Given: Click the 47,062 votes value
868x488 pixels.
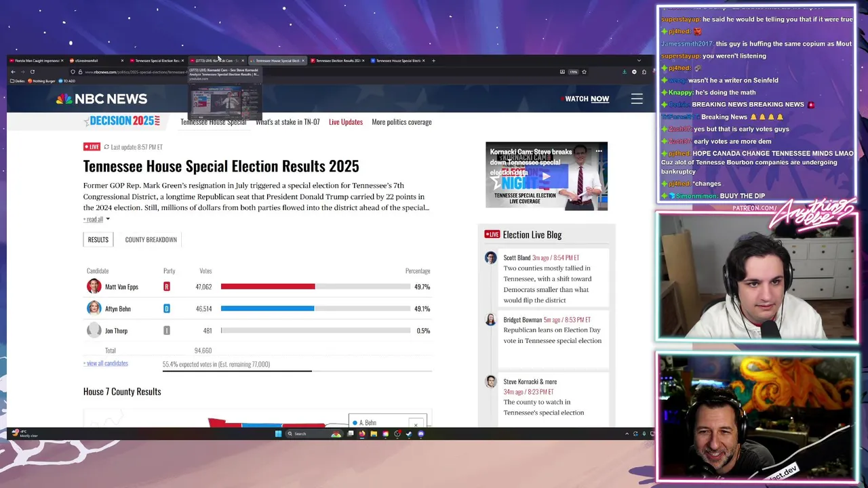Looking at the screenshot, I should [x=203, y=287].
